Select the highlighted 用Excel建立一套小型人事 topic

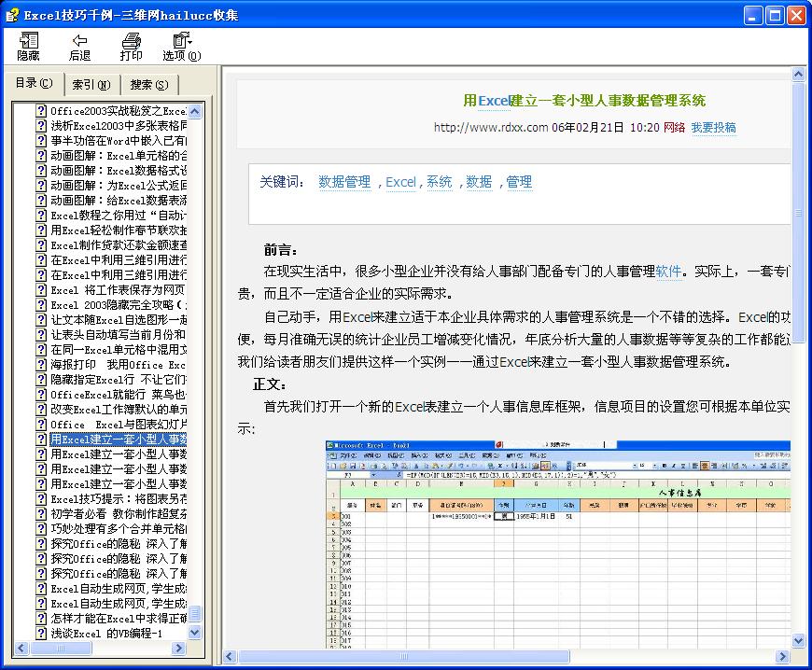coord(119,440)
